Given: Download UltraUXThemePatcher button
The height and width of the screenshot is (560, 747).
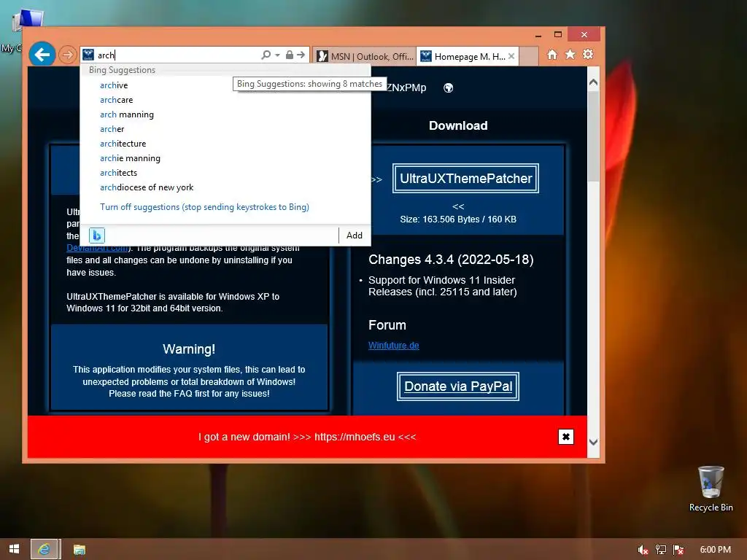Looking at the screenshot, I should 465,179.
